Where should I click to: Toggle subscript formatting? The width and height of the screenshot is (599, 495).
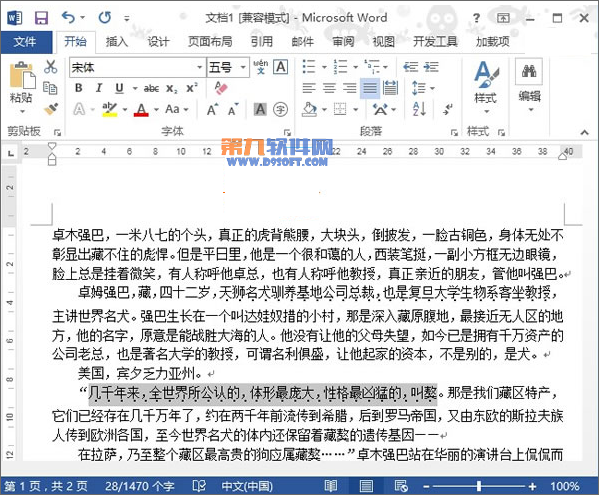coord(172,88)
